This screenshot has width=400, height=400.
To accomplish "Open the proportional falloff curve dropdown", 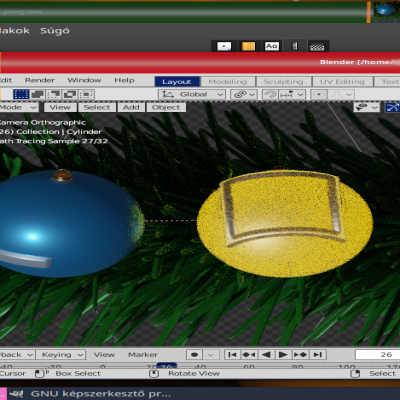I will click(x=341, y=95).
